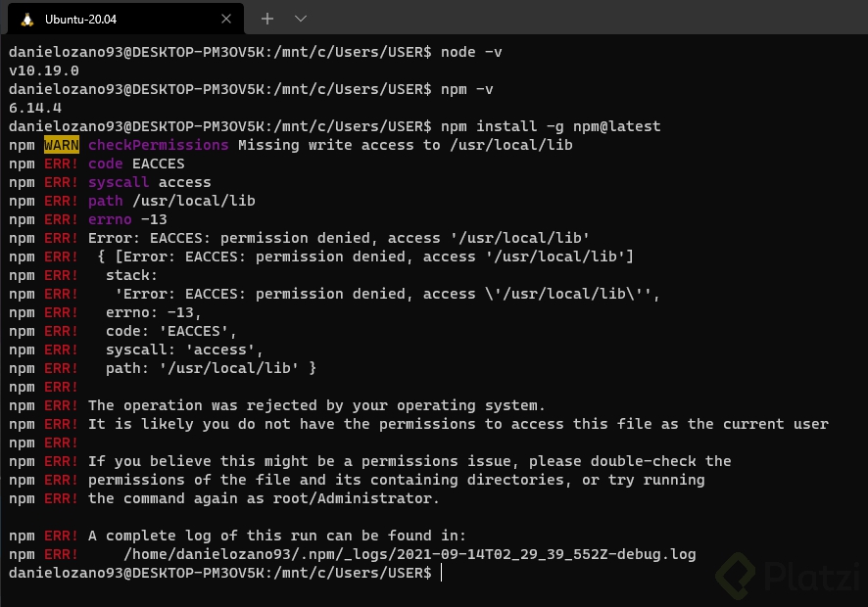This screenshot has height=607, width=868.
Task: Click the 'npm install -g npm@latest' command
Action: [551, 126]
